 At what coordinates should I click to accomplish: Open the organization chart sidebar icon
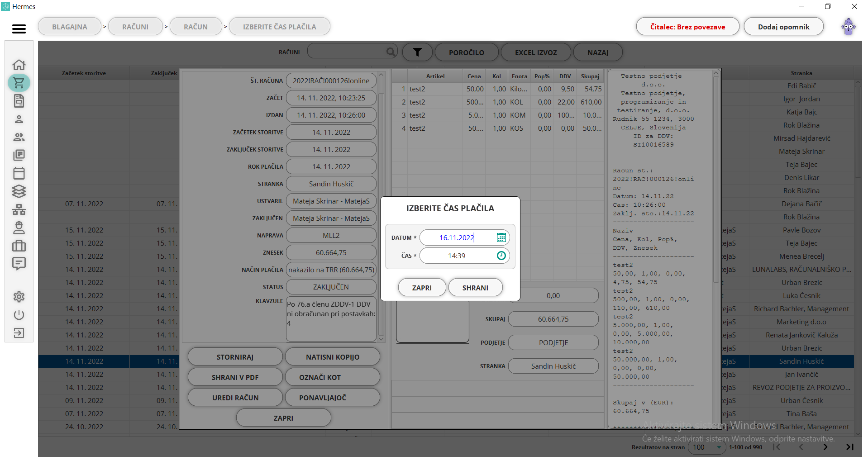19,209
